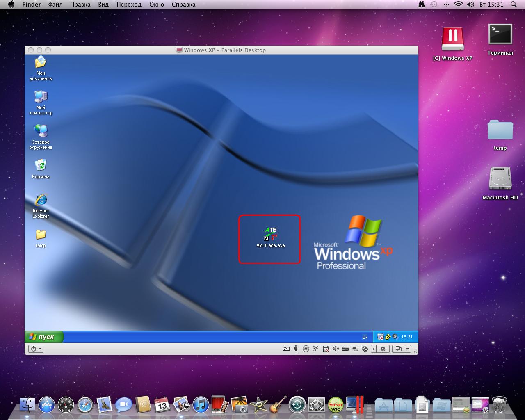Launch iChat from the Dock
525x420 pixels.
124,405
